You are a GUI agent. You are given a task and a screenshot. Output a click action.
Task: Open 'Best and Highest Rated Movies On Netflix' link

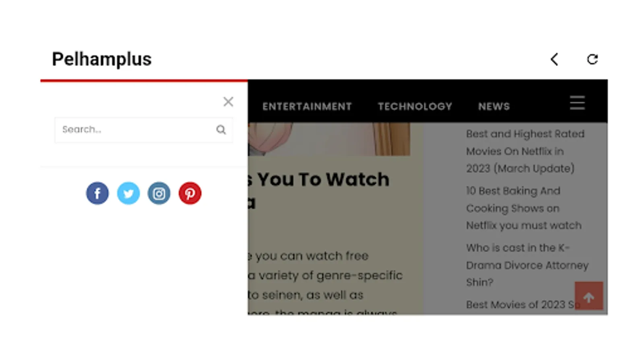[x=525, y=151]
